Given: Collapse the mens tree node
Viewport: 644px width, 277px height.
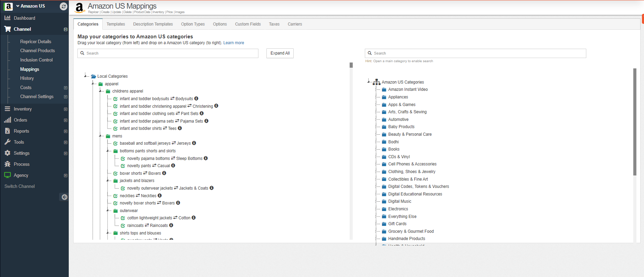Looking at the screenshot, I should (100, 136).
